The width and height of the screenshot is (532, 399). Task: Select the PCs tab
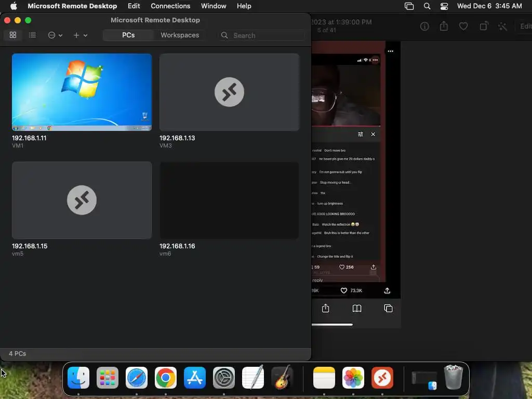coord(128,35)
